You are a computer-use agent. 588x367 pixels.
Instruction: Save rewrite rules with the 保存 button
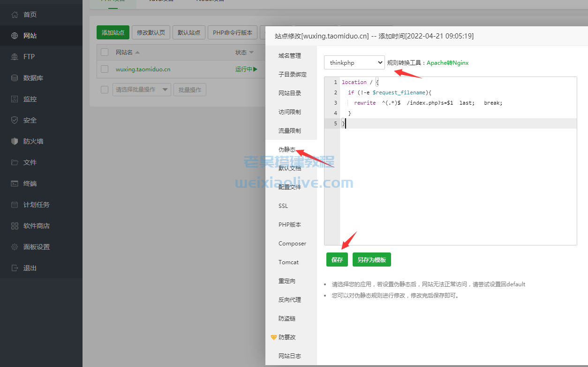click(337, 260)
